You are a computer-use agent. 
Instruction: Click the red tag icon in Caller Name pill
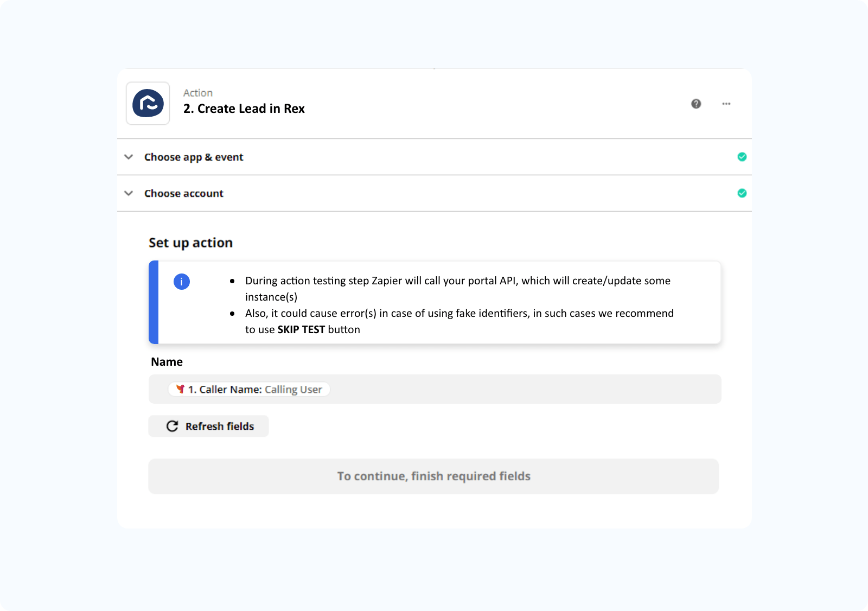click(x=181, y=389)
